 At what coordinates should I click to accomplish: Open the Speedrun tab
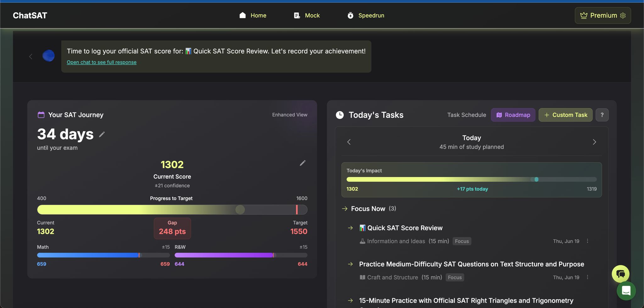click(366, 15)
